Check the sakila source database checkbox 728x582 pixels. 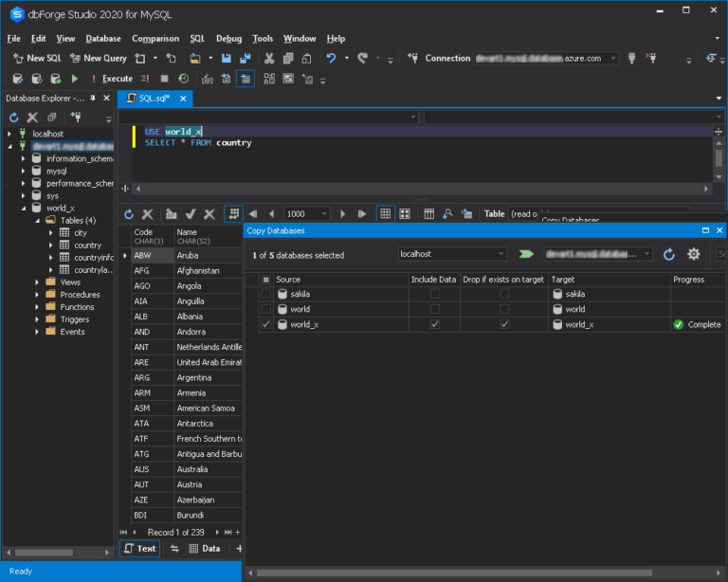pos(265,294)
